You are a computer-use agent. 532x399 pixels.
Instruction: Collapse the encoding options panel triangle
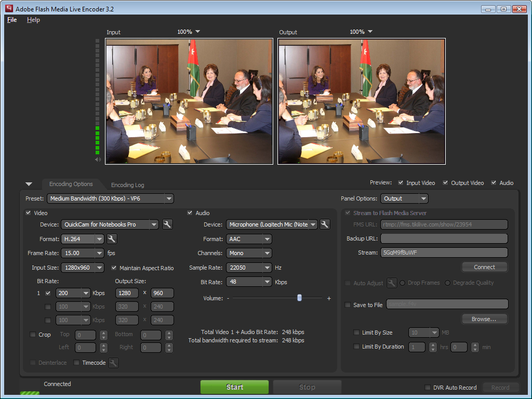[x=29, y=184]
